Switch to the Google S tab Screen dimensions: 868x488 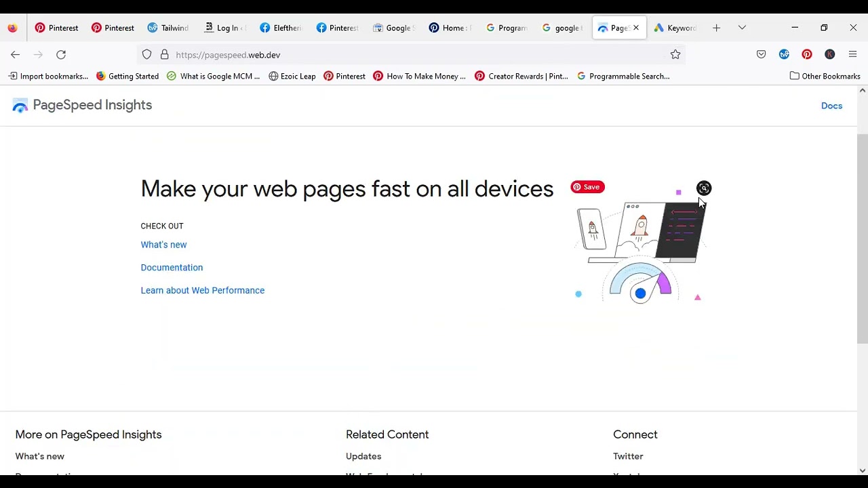393,28
